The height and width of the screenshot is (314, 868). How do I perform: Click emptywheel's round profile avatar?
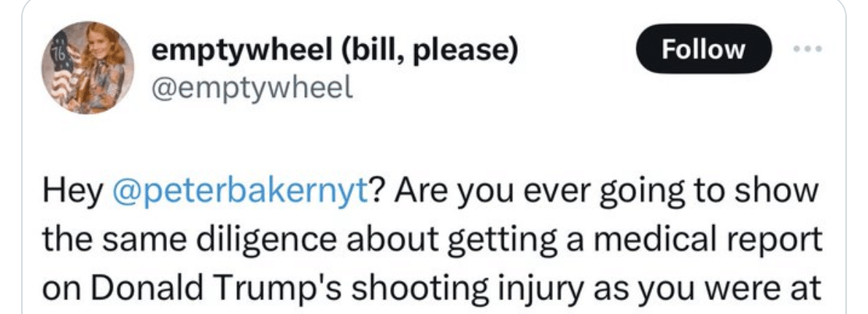88,68
